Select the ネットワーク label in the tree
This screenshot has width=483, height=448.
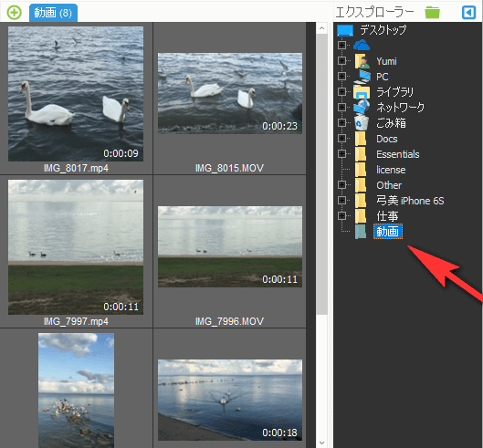[x=400, y=108]
